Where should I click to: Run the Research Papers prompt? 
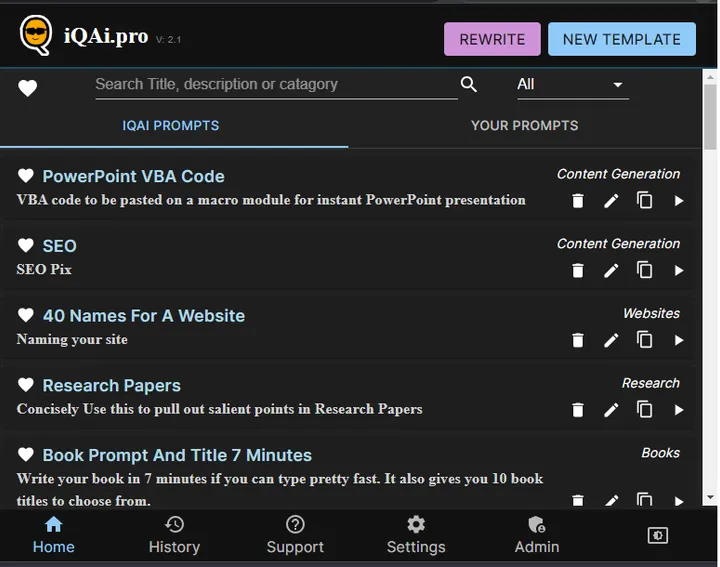679,410
